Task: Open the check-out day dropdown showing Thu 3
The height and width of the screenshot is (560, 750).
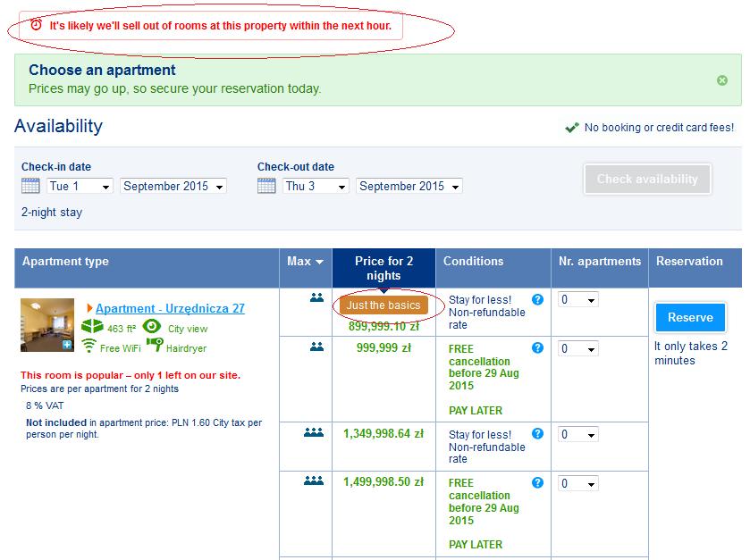Action: tap(316, 186)
